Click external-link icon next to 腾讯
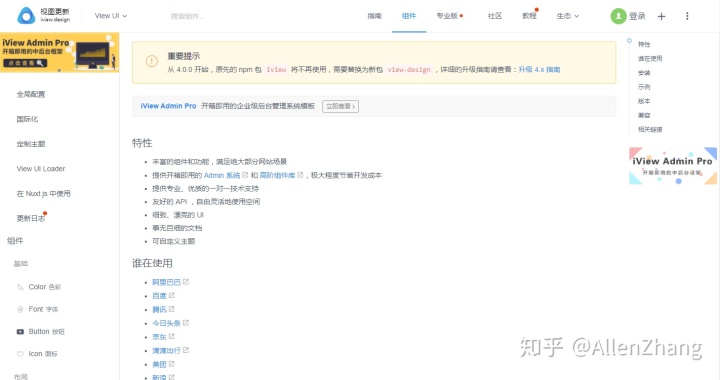Screen dimensions: 720x380 click(x=172, y=309)
